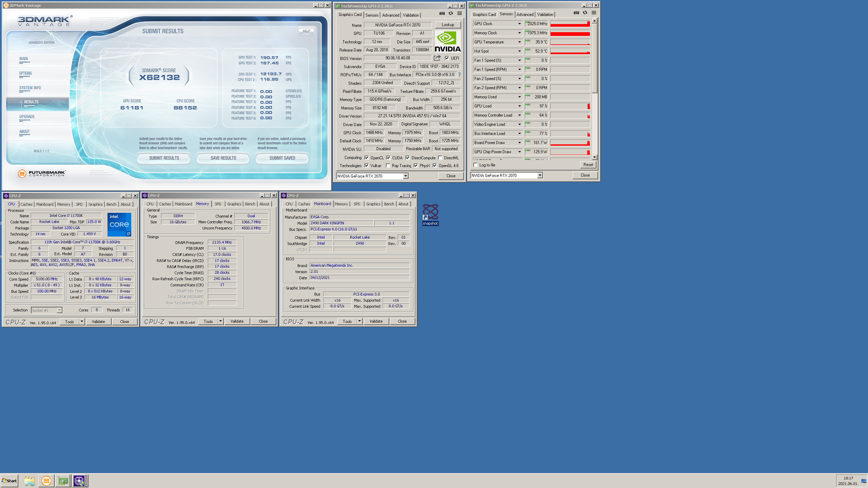This screenshot has width=868, height=488.
Task: Click the SAVE RESULTS button
Action: (223, 158)
